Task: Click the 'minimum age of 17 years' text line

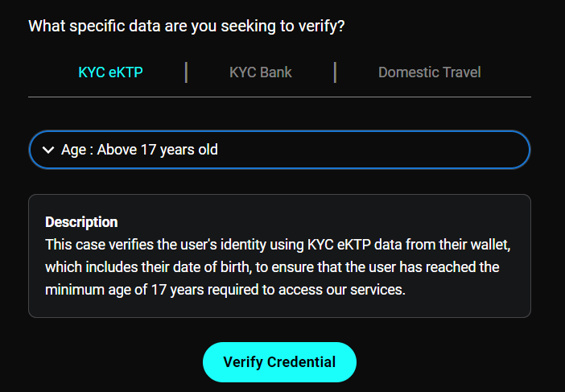Action: point(225,289)
